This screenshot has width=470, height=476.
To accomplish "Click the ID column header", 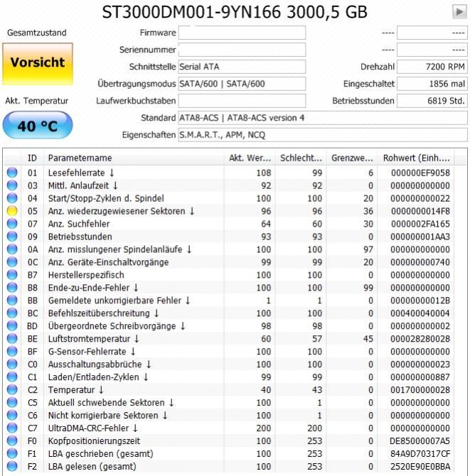I will click(32, 158).
